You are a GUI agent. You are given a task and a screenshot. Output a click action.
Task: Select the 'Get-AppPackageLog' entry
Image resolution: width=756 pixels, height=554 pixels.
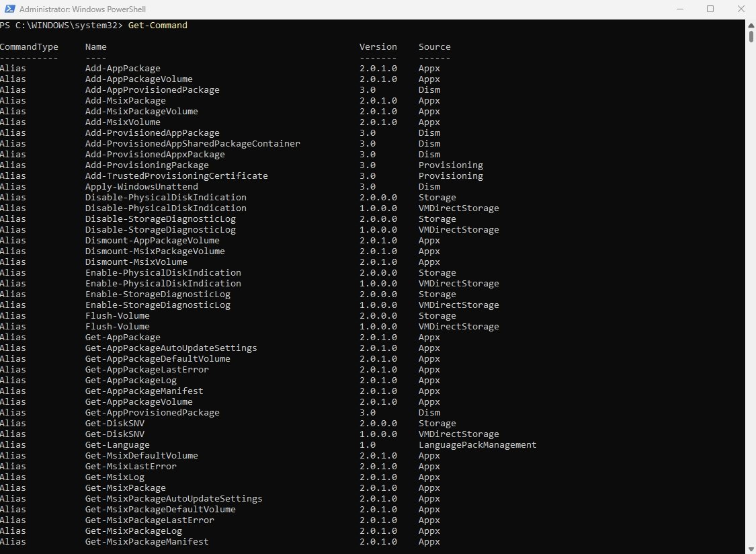tap(131, 381)
